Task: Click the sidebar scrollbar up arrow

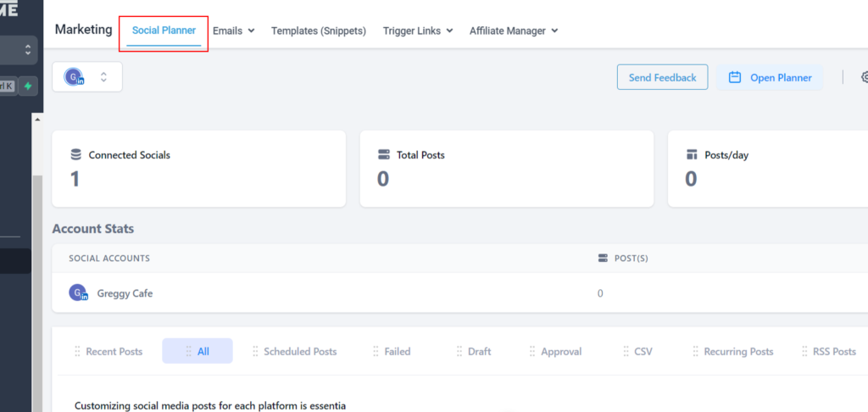Action: pos(37,120)
